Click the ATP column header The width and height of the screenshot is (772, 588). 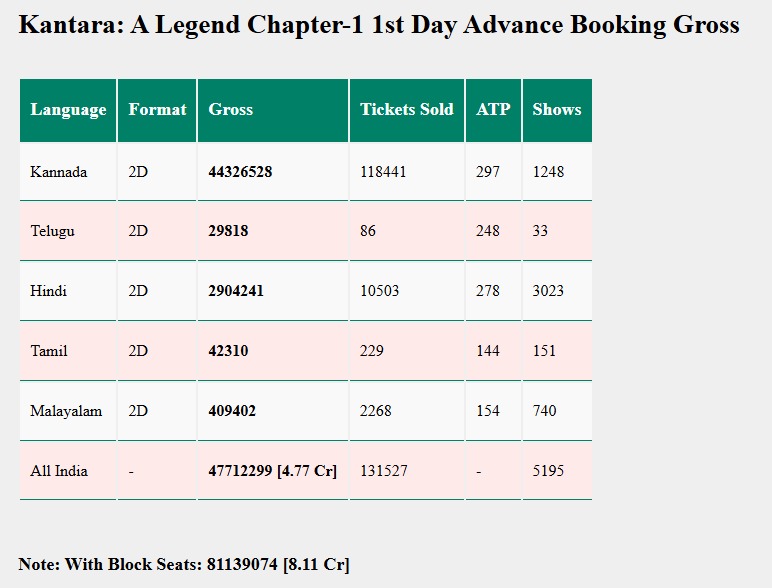[493, 110]
